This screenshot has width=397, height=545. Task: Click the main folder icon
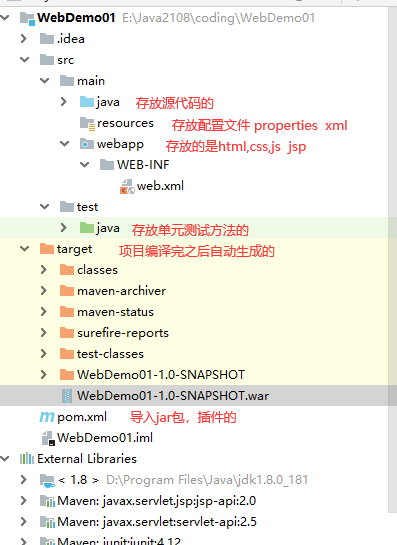point(67,81)
